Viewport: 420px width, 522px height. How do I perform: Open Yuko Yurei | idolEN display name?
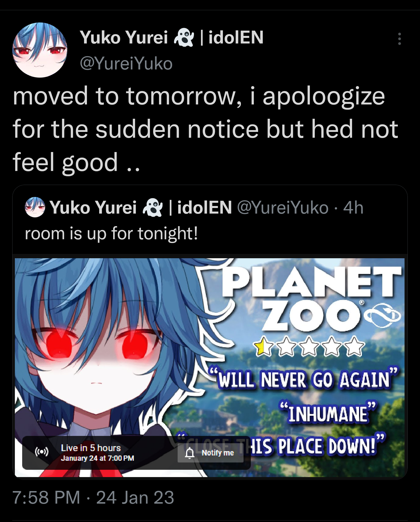tap(171, 37)
